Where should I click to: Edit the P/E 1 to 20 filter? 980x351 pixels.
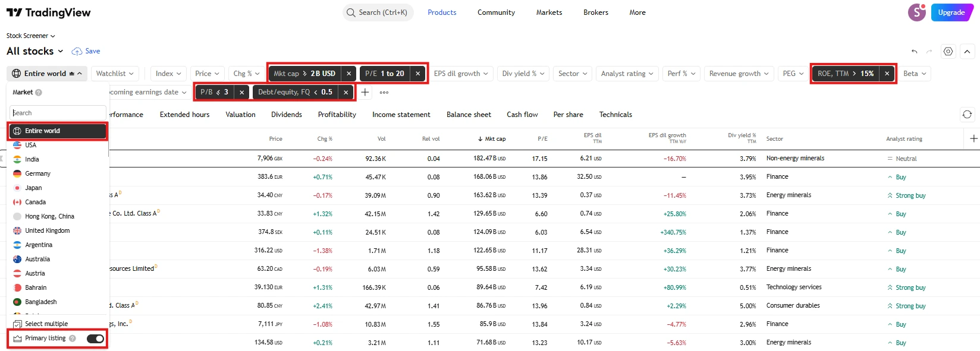(x=385, y=74)
